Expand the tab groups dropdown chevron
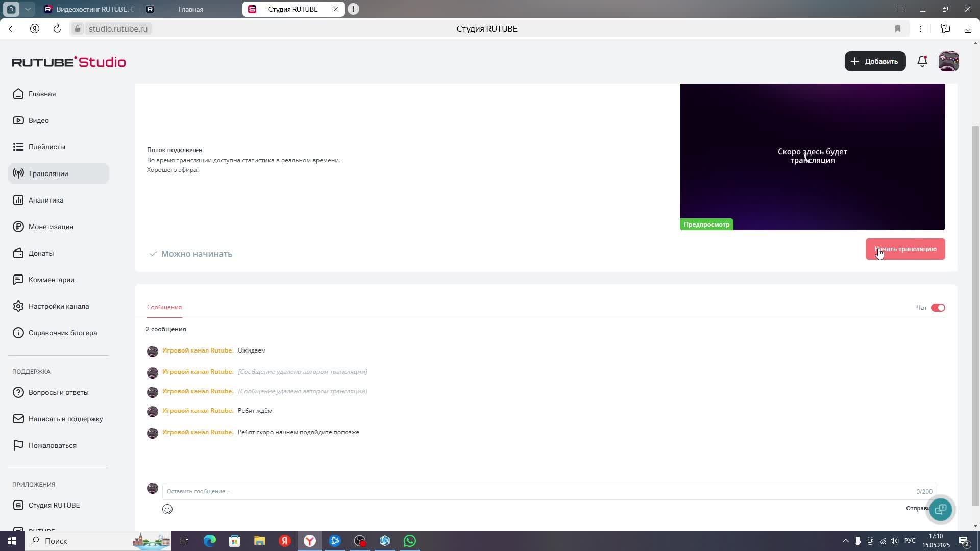Image resolution: width=980 pixels, height=551 pixels. pyautogui.click(x=28, y=9)
